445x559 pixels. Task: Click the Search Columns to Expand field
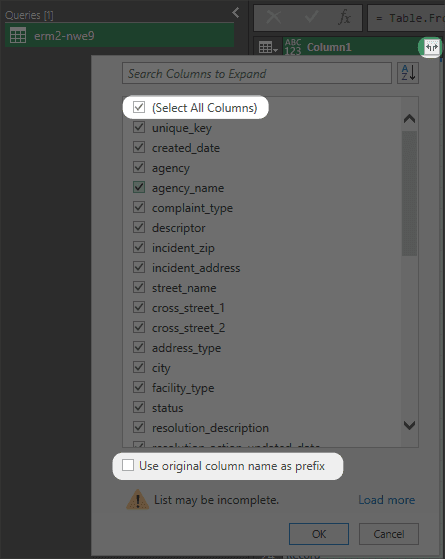257,73
